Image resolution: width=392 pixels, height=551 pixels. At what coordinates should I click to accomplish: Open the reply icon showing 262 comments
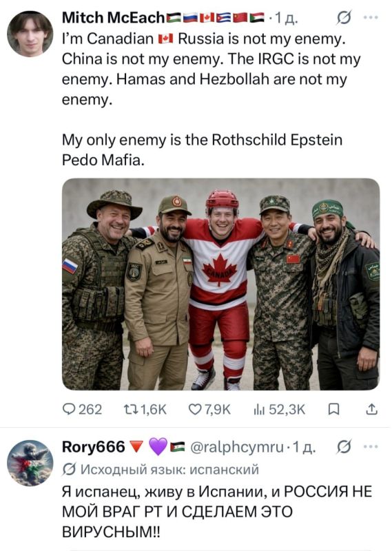coord(82,409)
